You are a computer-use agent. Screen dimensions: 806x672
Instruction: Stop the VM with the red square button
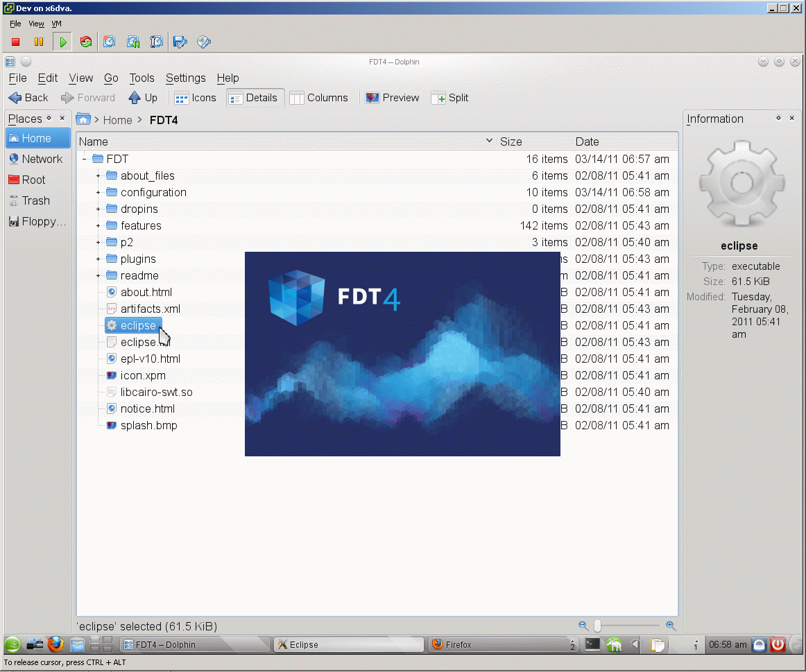coord(15,42)
